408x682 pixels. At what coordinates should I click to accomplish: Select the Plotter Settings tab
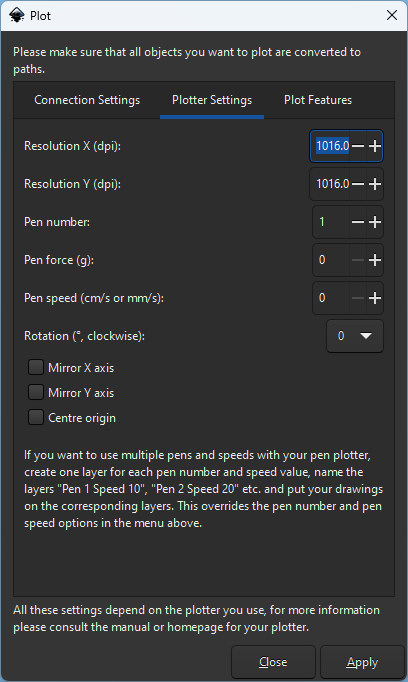click(x=212, y=100)
